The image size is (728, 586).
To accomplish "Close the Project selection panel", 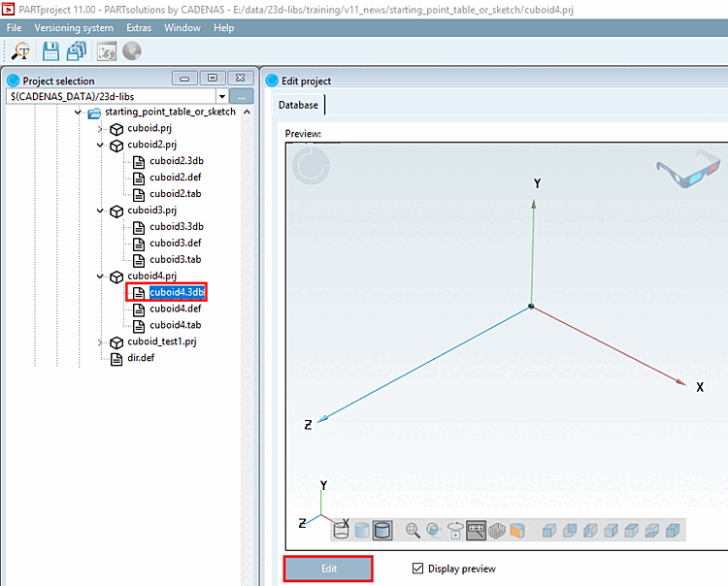I will (x=240, y=78).
